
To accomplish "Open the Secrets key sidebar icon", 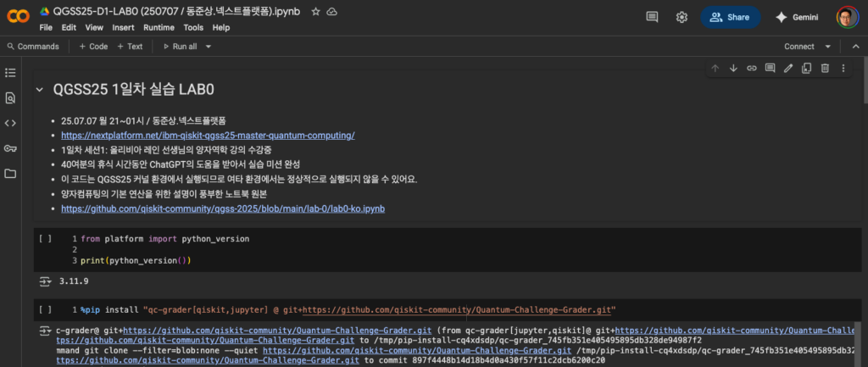I will click(x=10, y=148).
